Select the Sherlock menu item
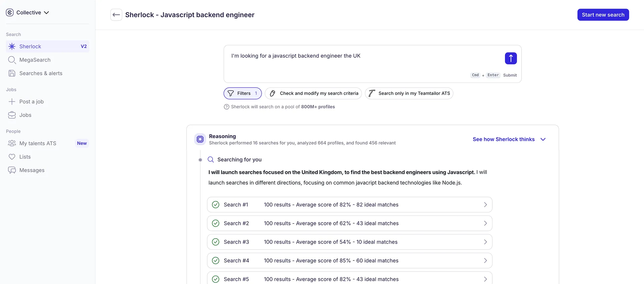This screenshot has width=644, height=284. [48, 46]
